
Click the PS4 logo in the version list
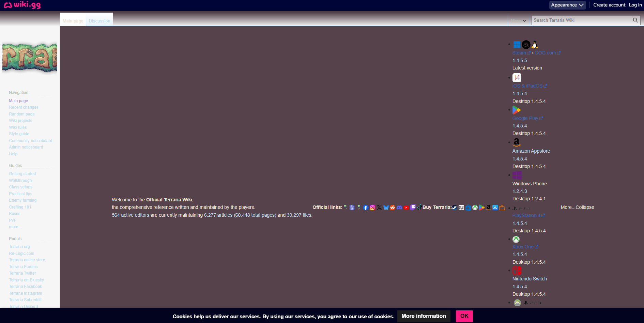coord(521,208)
